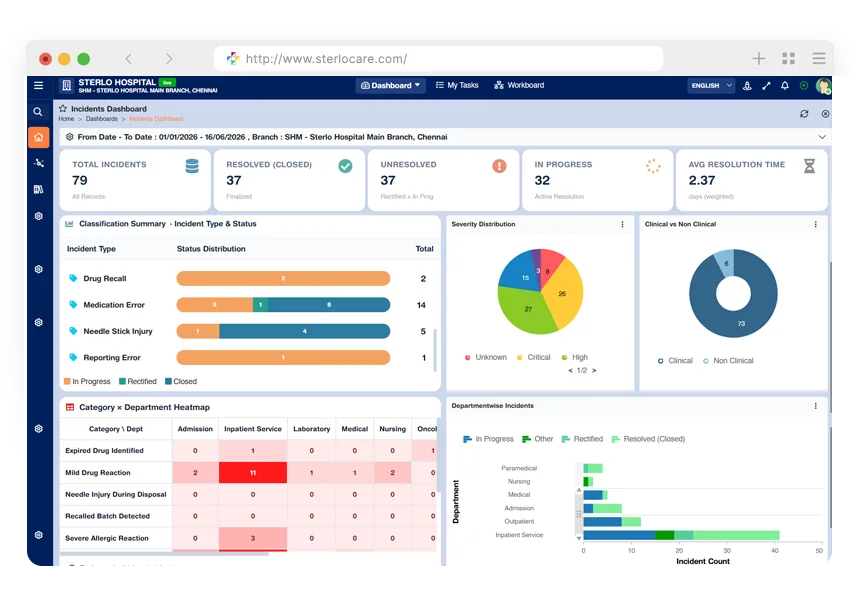Go to next page of severity legend
This screenshot has height=606, width=858.
(594, 371)
